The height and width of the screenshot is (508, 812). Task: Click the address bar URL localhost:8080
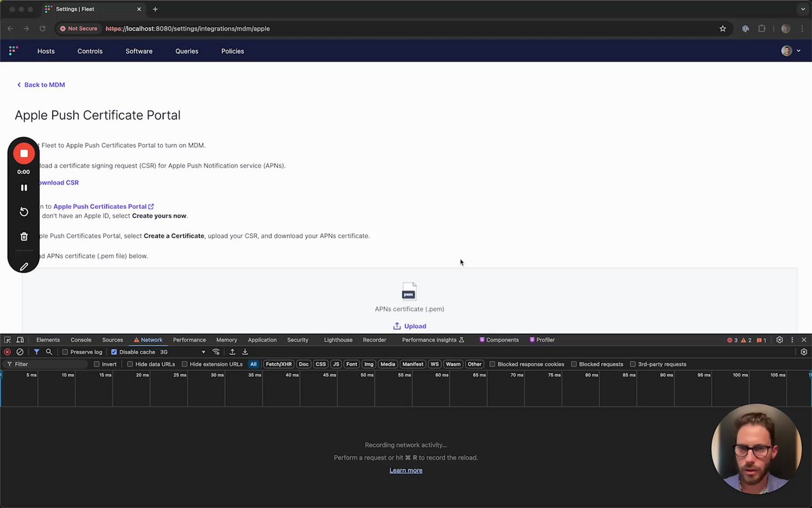click(x=188, y=29)
